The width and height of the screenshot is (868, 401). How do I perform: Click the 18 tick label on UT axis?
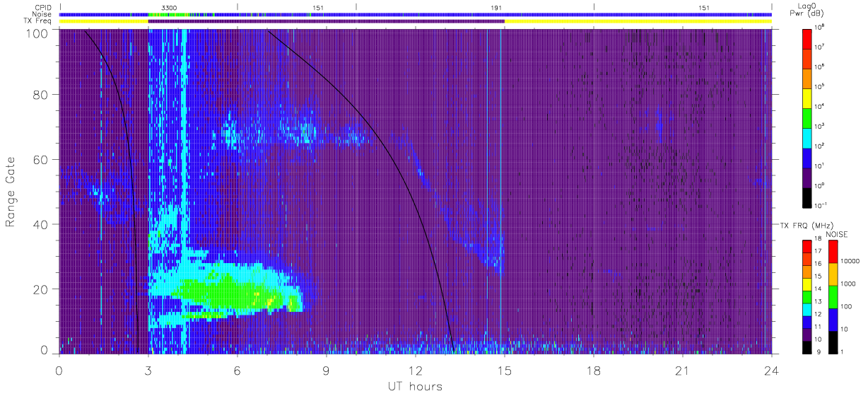(x=594, y=371)
